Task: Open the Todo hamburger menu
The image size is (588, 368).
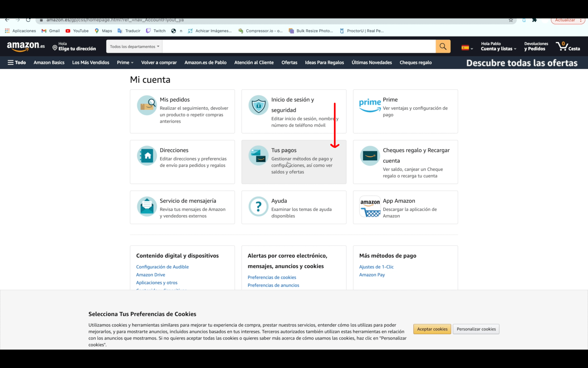Action: pos(17,63)
